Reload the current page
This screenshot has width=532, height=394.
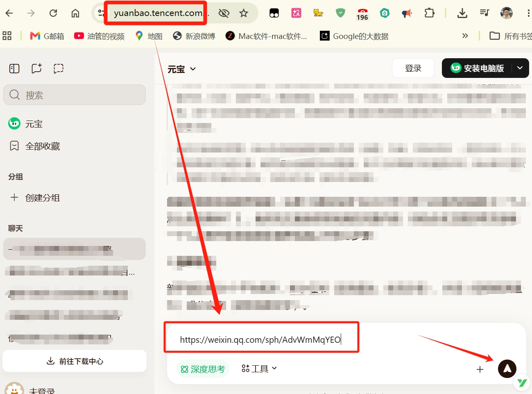[x=53, y=13]
